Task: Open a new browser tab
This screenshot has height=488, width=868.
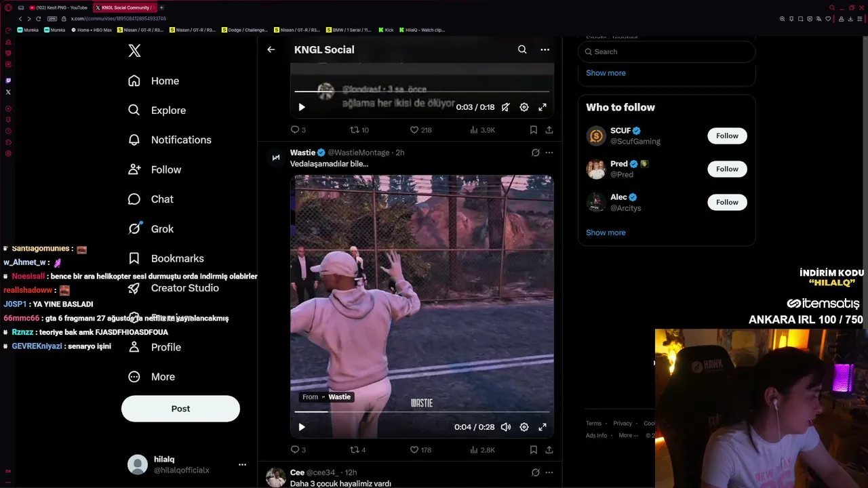Action: 161,7
